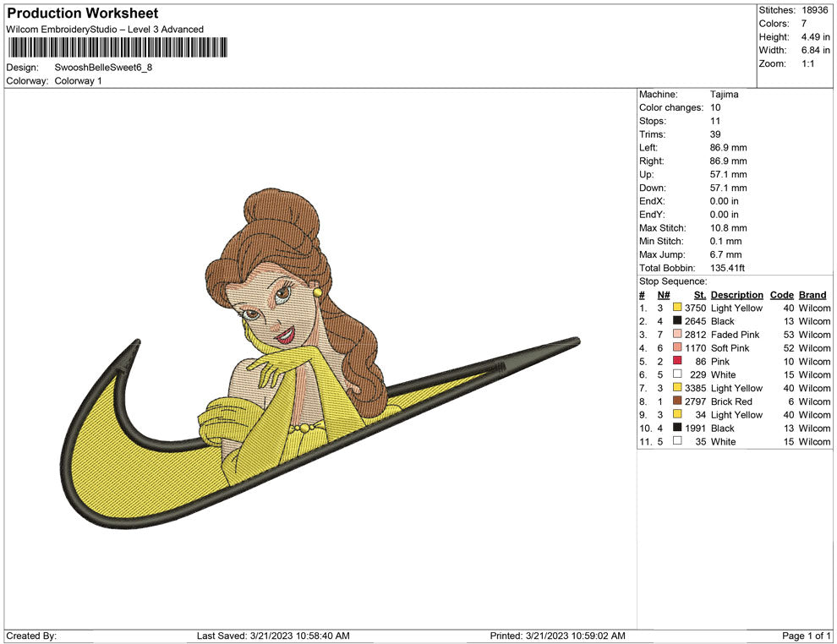
Task: Click the Description column header
Action: point(736,295)
